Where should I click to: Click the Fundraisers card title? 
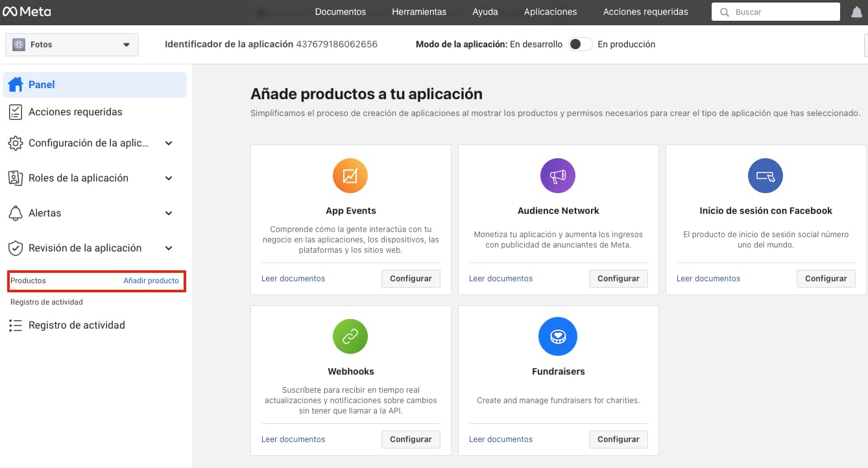(x=559, y=371)
